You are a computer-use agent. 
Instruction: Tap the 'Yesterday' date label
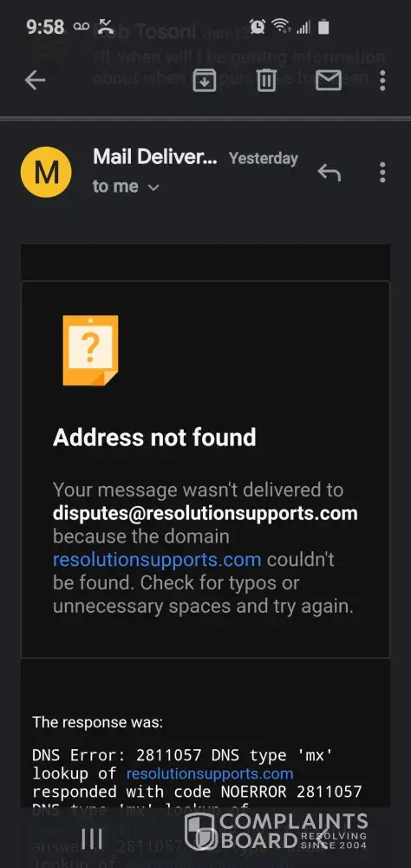[x=264, y=158]
